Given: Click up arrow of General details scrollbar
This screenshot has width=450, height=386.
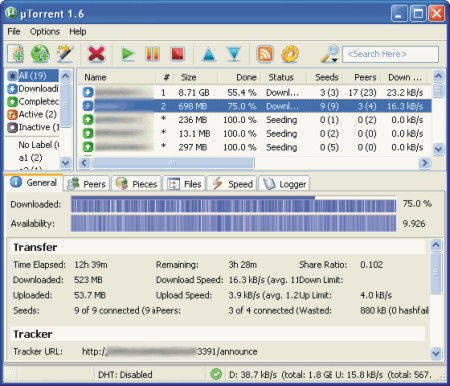Looking at the screenshot, I should tap(436, 245).
